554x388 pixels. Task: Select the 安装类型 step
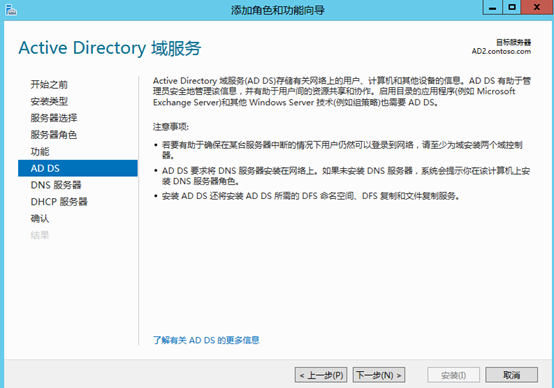pos(49,101)
